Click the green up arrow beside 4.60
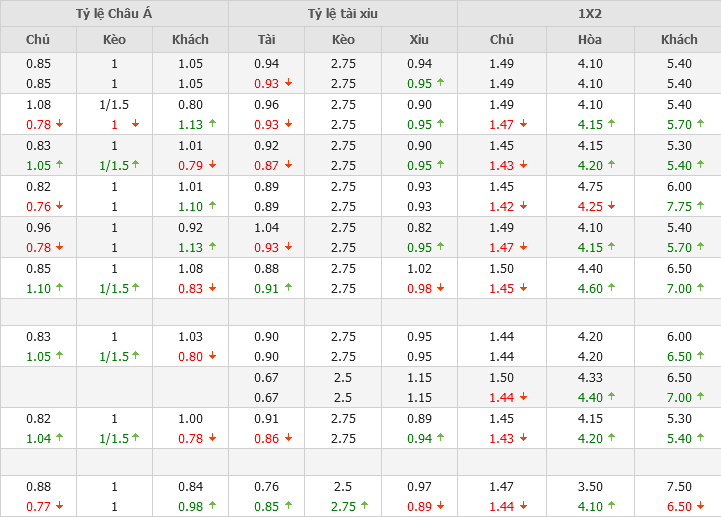The image size is (721, 517). coord(611,288)
